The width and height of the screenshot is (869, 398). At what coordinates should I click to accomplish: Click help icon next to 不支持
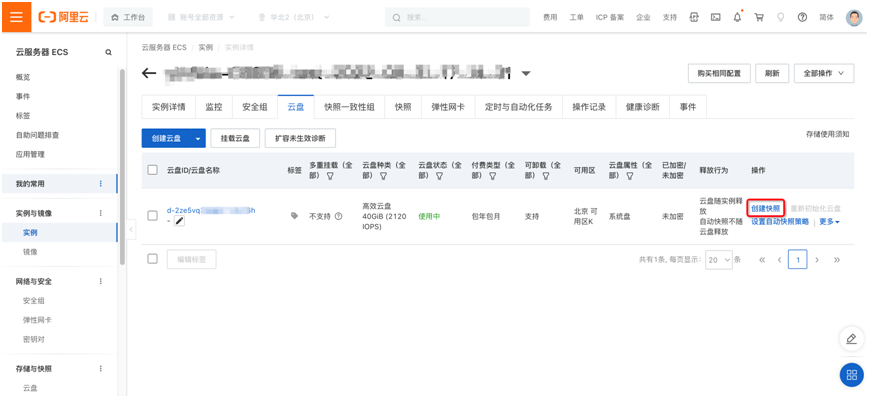[x=338, y=216]
